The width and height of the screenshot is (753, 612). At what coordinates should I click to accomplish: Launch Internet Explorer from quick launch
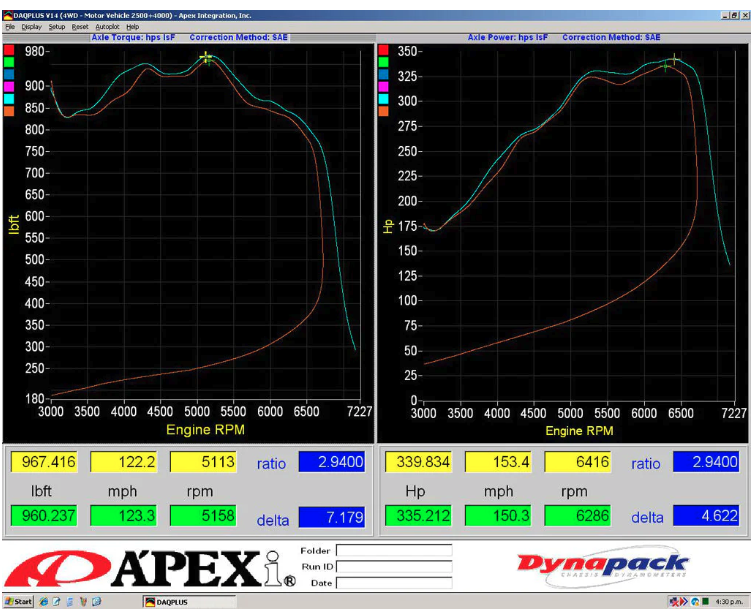click(x=43, y=601)
